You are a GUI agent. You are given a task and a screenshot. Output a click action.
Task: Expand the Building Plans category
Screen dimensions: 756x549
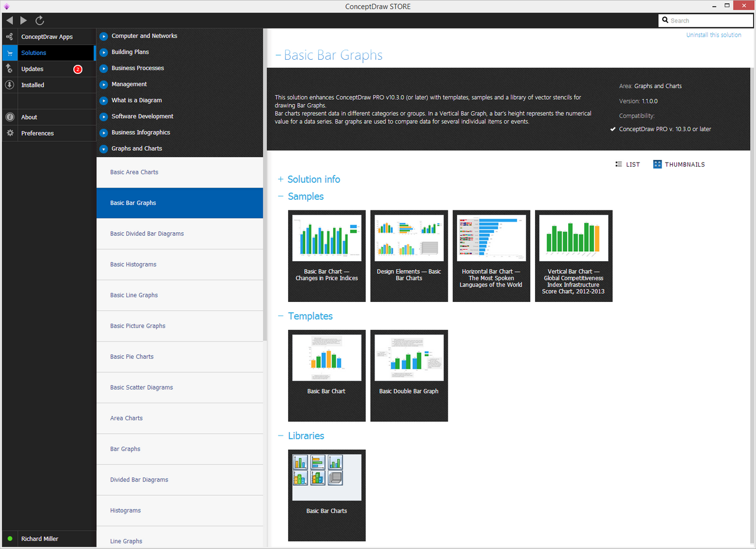click(x=104, y=52)
